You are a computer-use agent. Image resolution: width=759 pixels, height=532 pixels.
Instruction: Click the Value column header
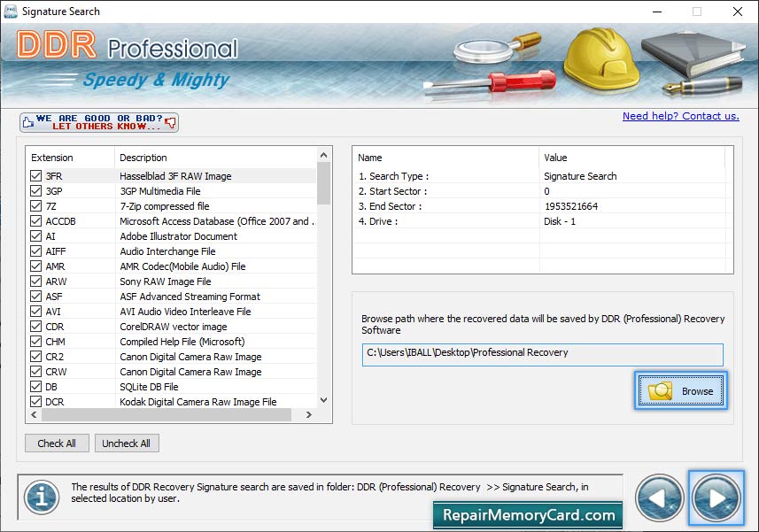631,158
